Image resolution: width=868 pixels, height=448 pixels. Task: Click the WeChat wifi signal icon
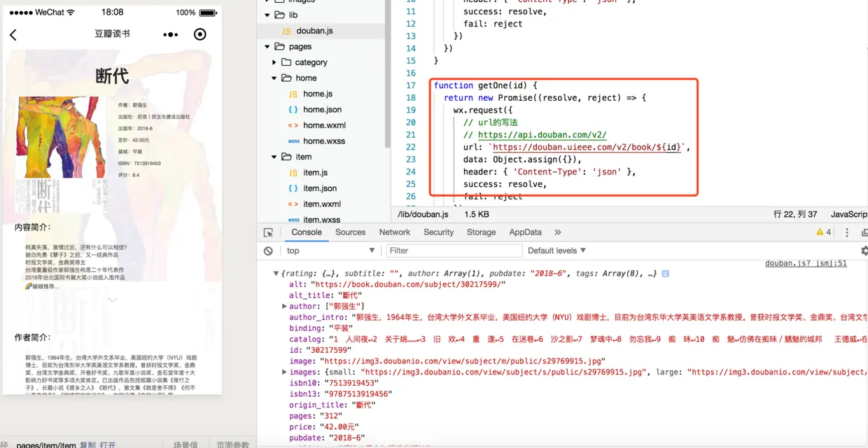tap(71, 13)
